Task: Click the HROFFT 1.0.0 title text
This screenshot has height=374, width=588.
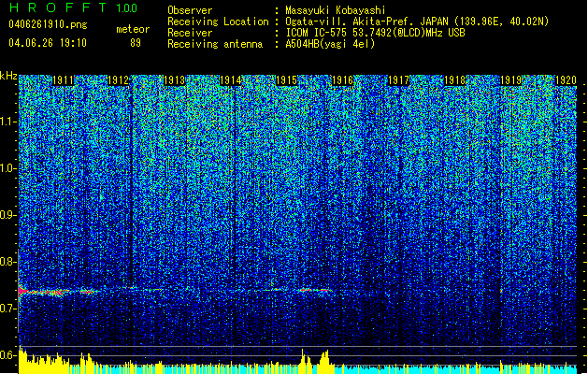Action: click(x=74, y=7)
